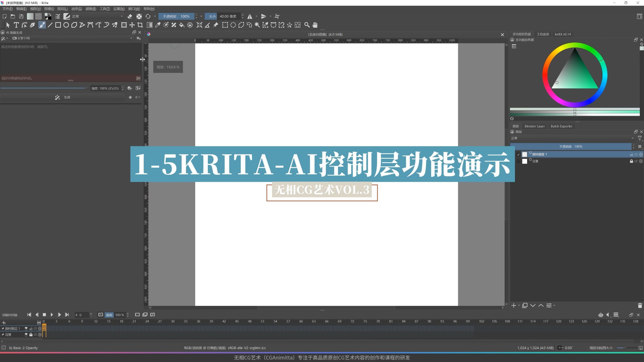This screenshot has width=644, height=362.
Task: Click frame 12 on timeline ruler
Action: [x=96, y=322]
